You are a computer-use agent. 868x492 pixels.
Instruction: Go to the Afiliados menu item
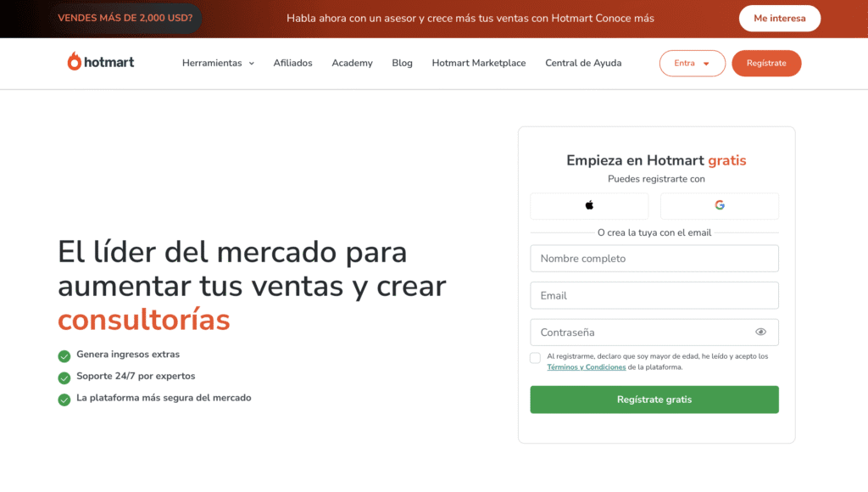point(292,63)
